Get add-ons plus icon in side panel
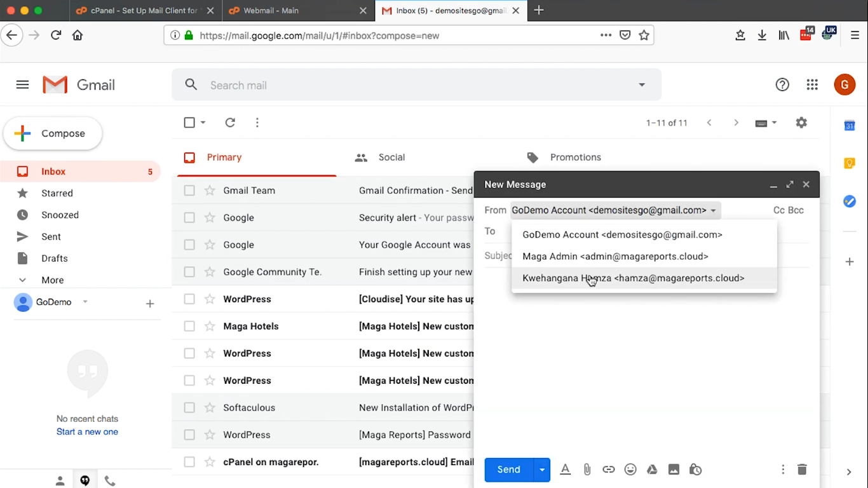868x488 pixels. point(850,262)
